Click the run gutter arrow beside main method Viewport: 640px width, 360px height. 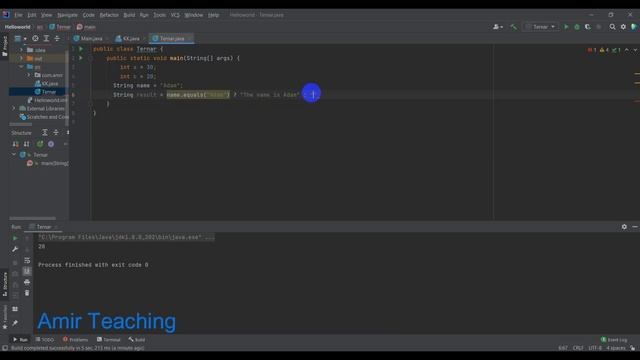(x=81, y=58)
